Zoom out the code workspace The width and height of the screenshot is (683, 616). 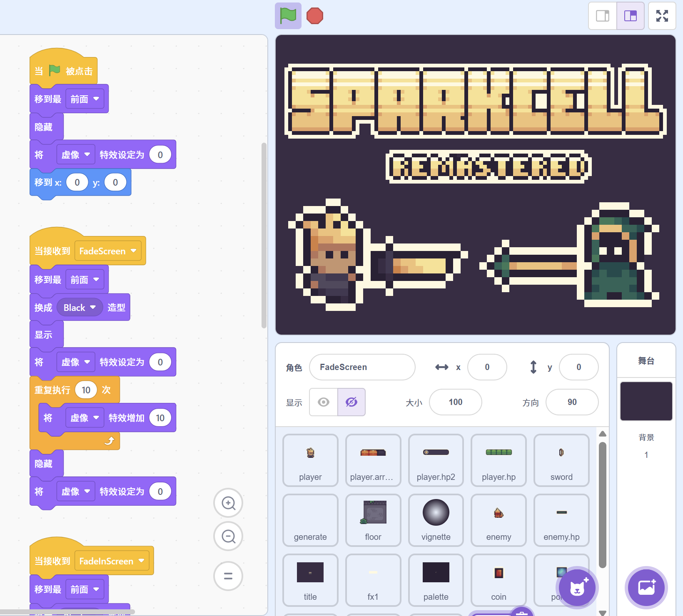point(228,536)
